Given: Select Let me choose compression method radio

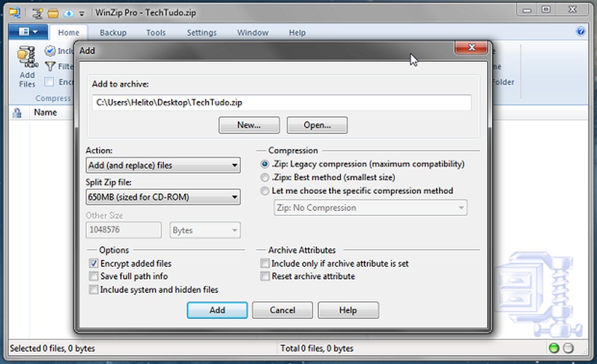Looking at the screenshot, I should [265, 190].
